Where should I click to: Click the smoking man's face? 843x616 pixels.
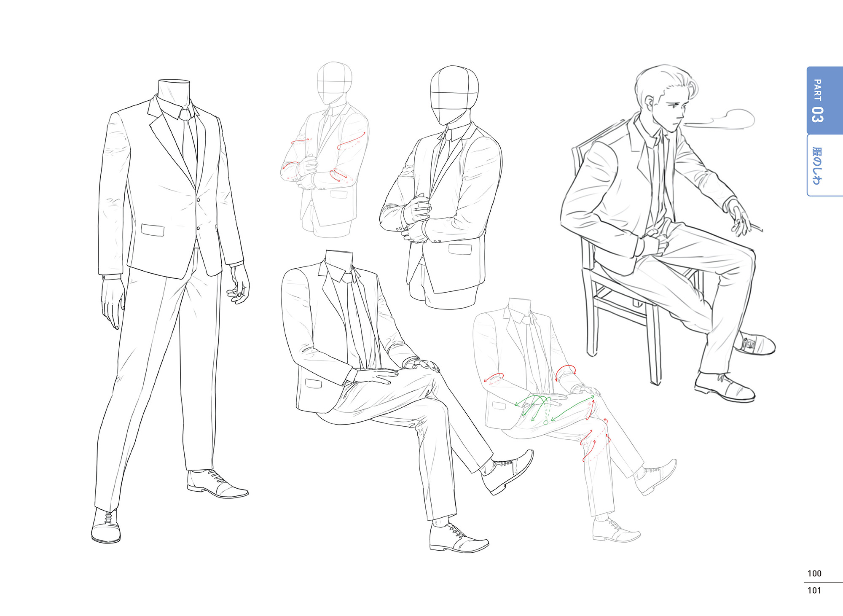[x=672, y=112]
